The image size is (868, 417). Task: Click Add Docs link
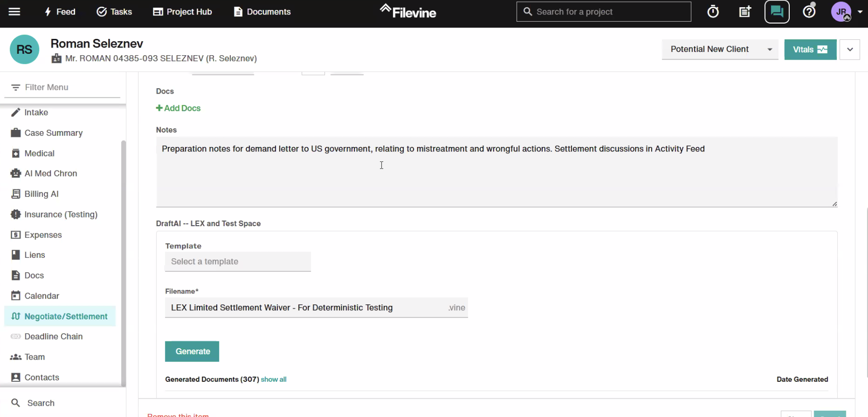pos(178,108)
